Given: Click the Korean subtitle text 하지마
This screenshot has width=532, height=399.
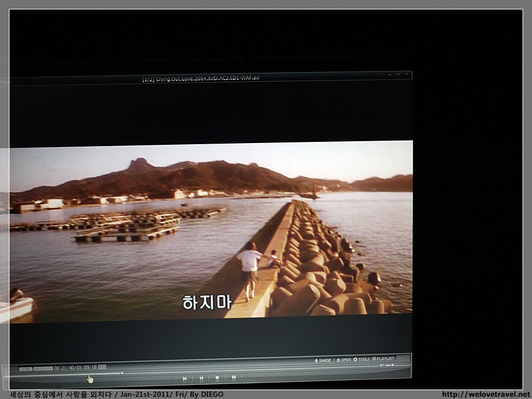Looking at the screenshot, I should pyautogui.click(x=207, y=302).
